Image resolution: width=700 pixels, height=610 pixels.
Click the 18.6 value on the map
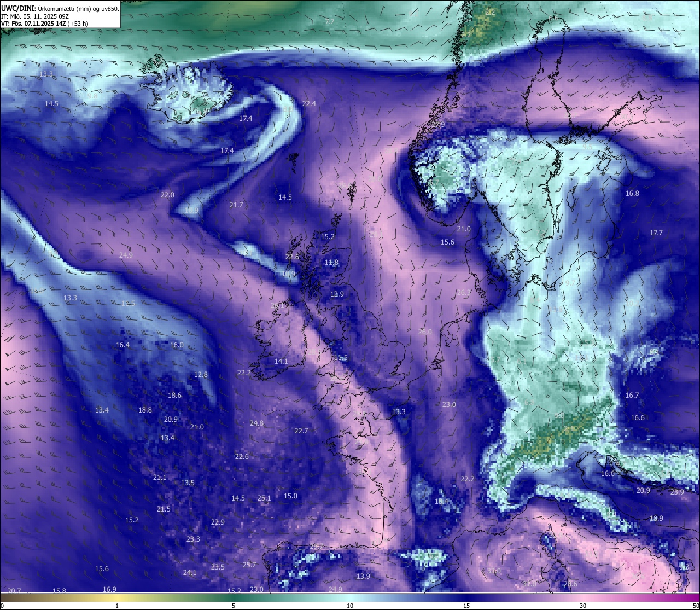coord(174,395)
